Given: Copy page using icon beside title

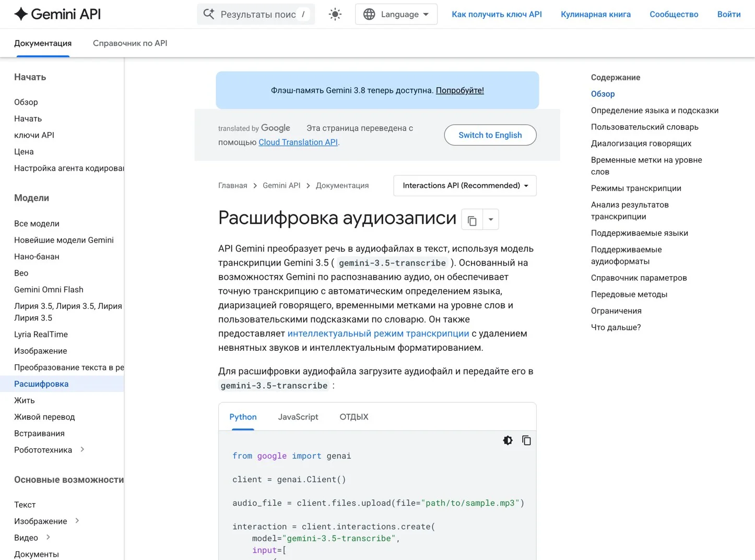Looking at the screenshot, I should tap(472, 220).
